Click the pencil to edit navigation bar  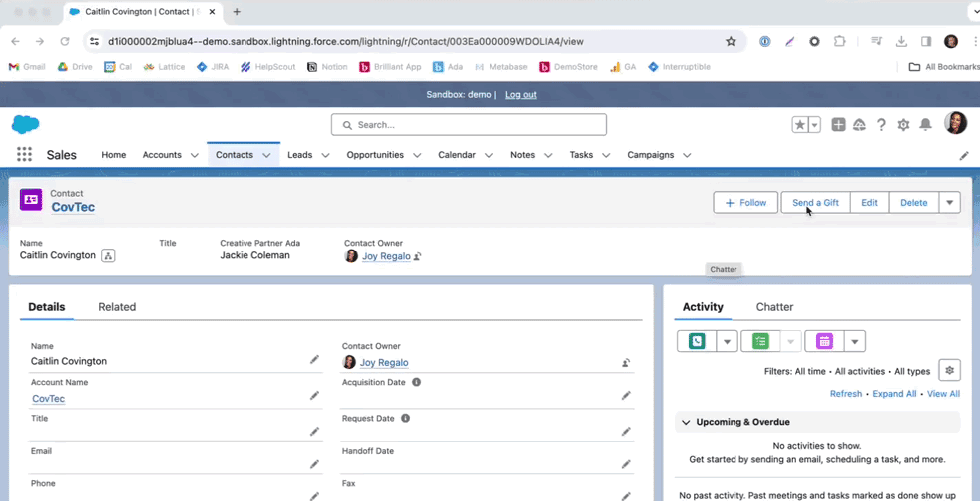964,155
